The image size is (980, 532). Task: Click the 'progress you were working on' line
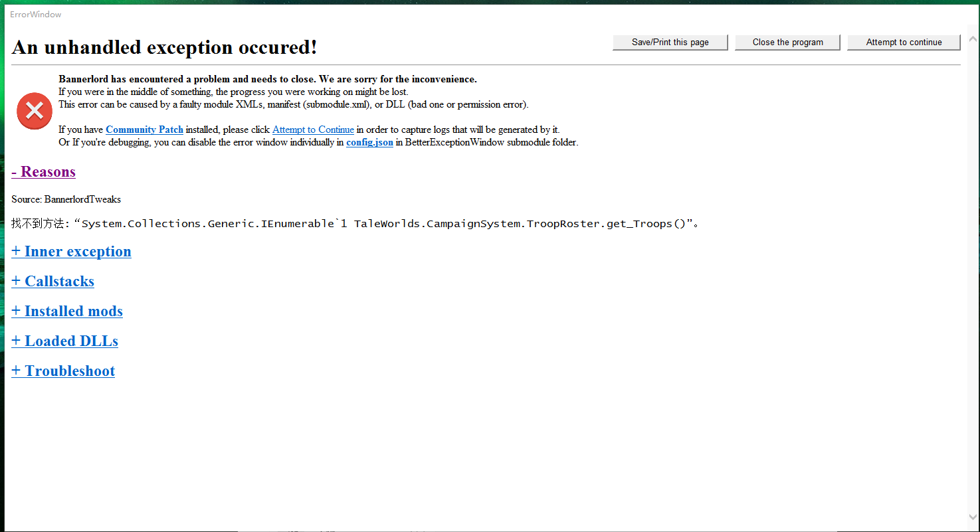(233, 92)
